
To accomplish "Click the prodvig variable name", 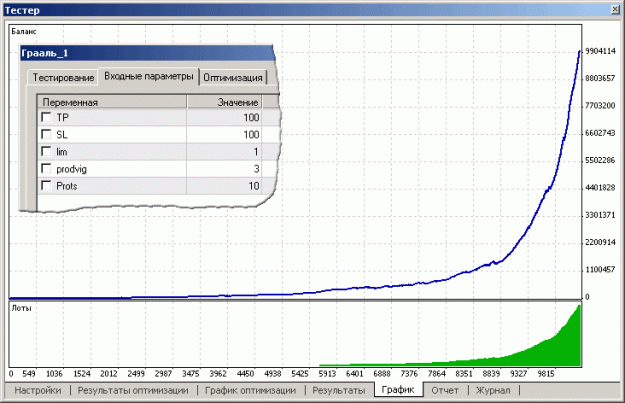I will (x=71, y=169).
